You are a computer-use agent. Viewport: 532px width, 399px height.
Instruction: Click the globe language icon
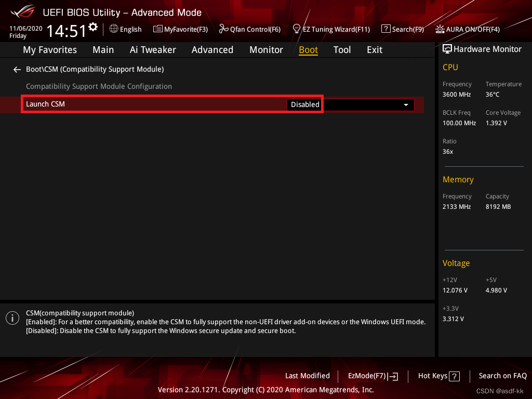tap(114, 29)
